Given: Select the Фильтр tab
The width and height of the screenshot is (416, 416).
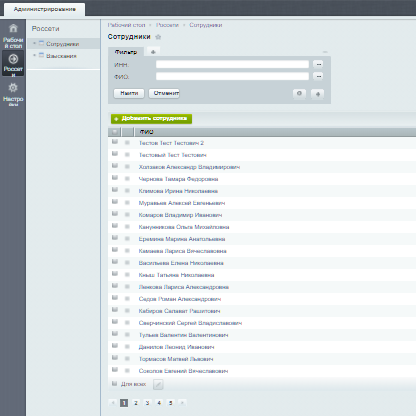Looking at the screenshot, I should (x=126, y=52).
